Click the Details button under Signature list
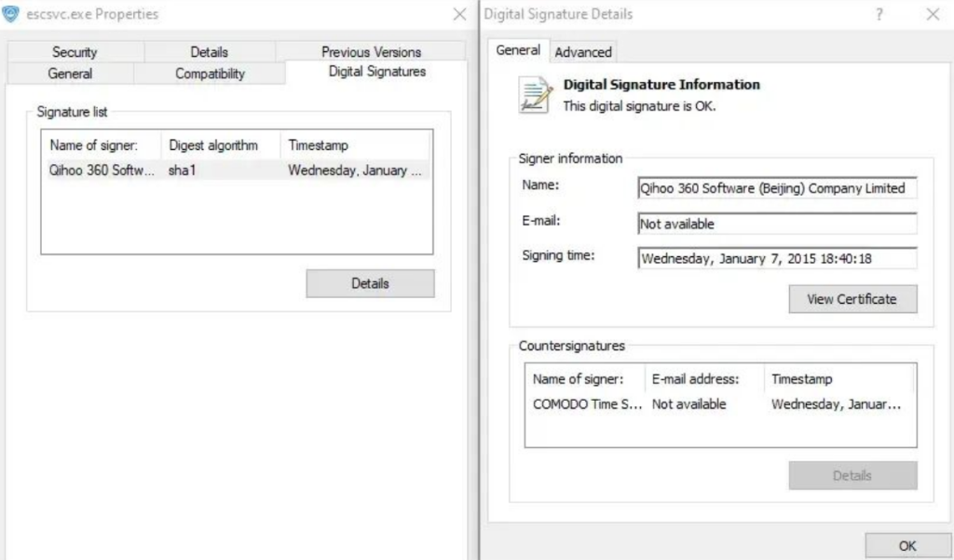This screenshot has width=954, height=560. coord(370,283)
